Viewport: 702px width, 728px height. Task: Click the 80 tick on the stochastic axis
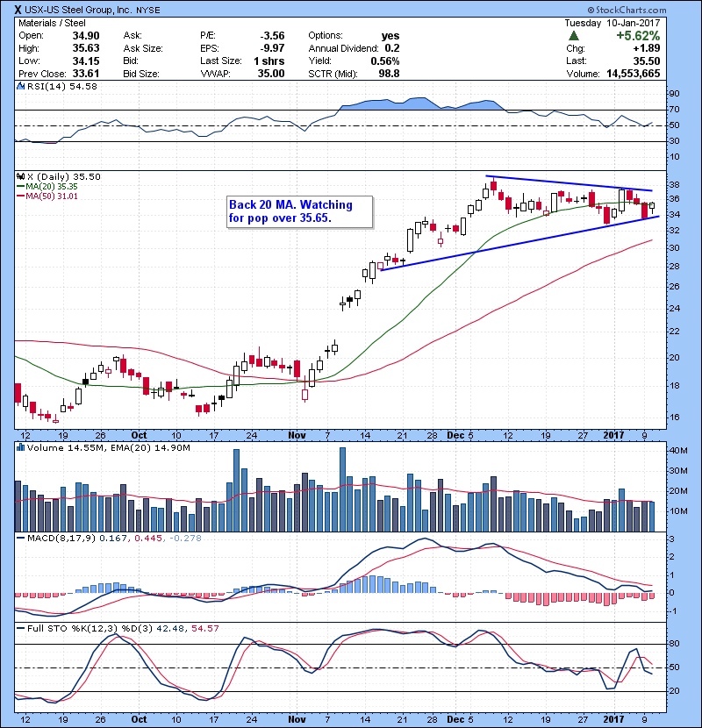pos(674,644)
